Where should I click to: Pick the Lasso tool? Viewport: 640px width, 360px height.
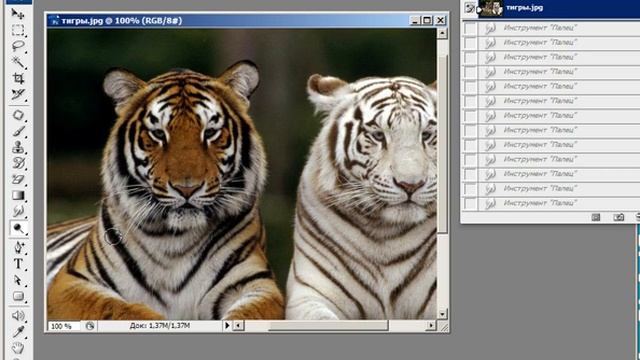(18, 46)
